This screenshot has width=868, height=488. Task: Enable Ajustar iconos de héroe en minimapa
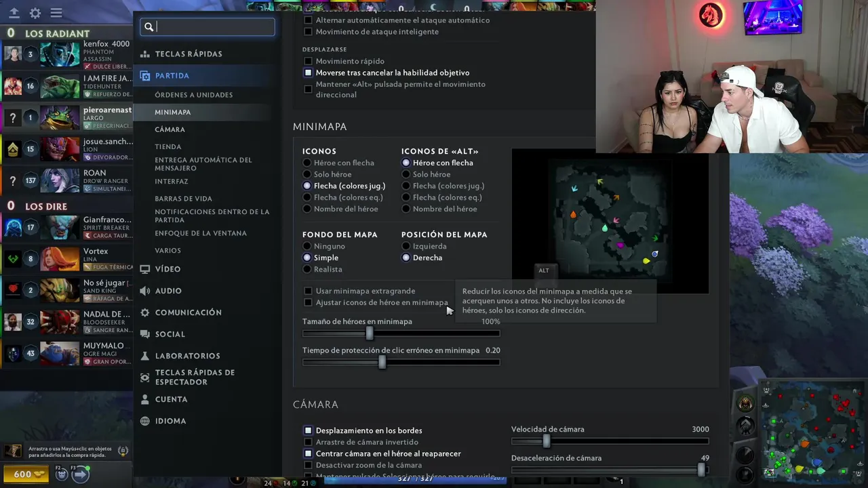coord(308,302)
